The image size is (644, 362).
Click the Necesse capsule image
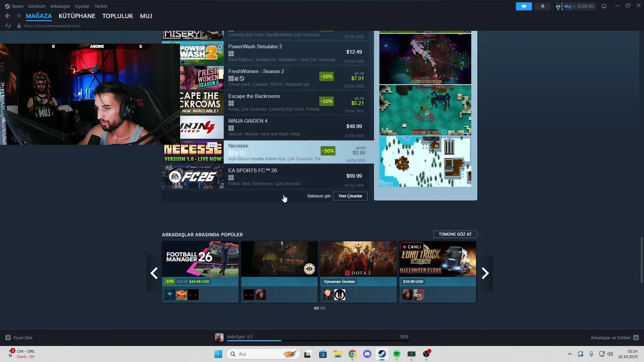pos(193,151)
